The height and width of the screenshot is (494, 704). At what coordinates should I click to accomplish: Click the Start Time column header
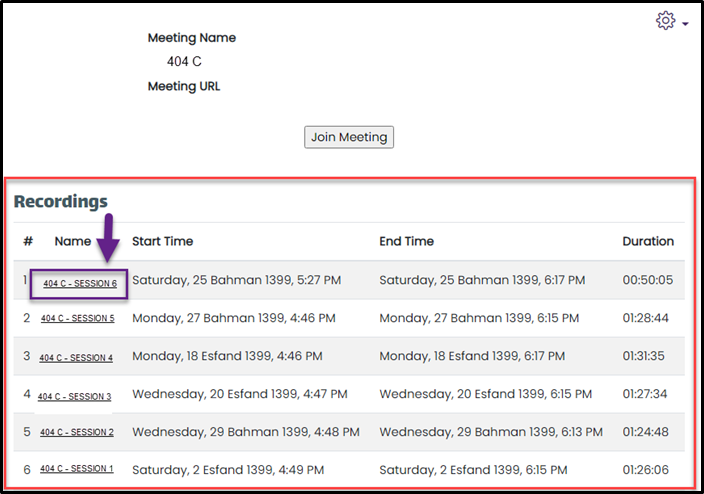coord(163,241)
